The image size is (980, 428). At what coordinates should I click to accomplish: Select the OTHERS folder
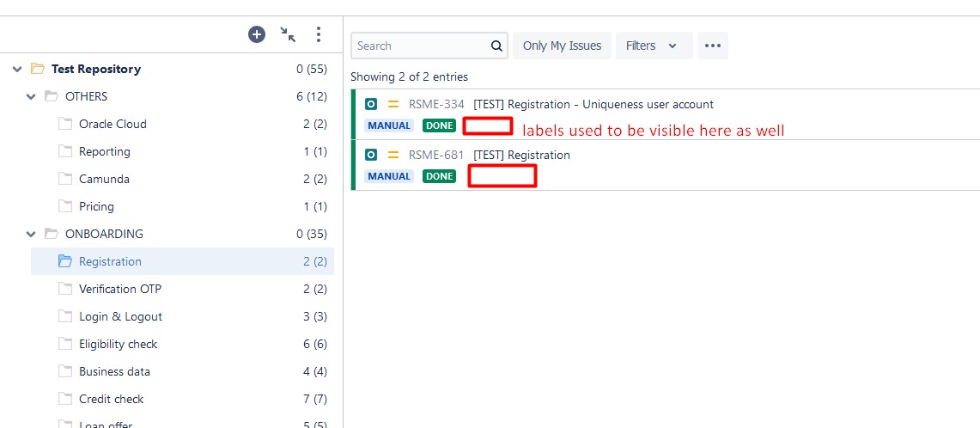(x=86, y=96)
